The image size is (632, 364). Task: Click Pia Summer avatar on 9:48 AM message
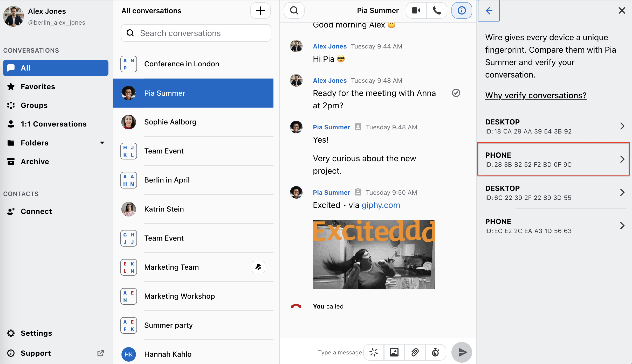[296, 127]
